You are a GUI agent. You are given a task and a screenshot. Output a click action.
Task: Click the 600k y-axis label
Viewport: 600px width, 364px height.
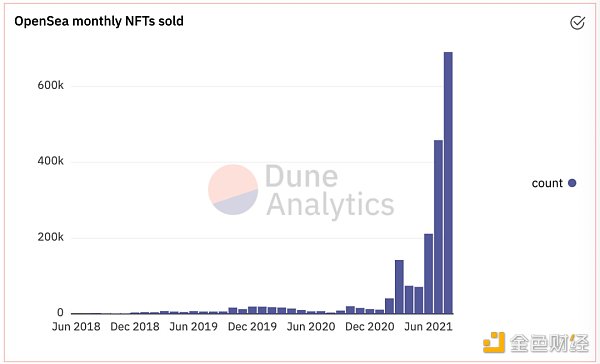[51, 85]
